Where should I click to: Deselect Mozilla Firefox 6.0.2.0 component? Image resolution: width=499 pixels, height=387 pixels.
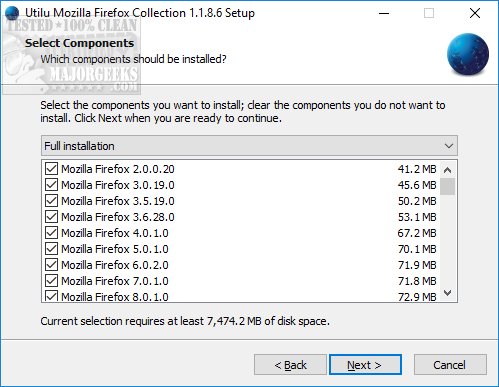(x=51, y=265)
